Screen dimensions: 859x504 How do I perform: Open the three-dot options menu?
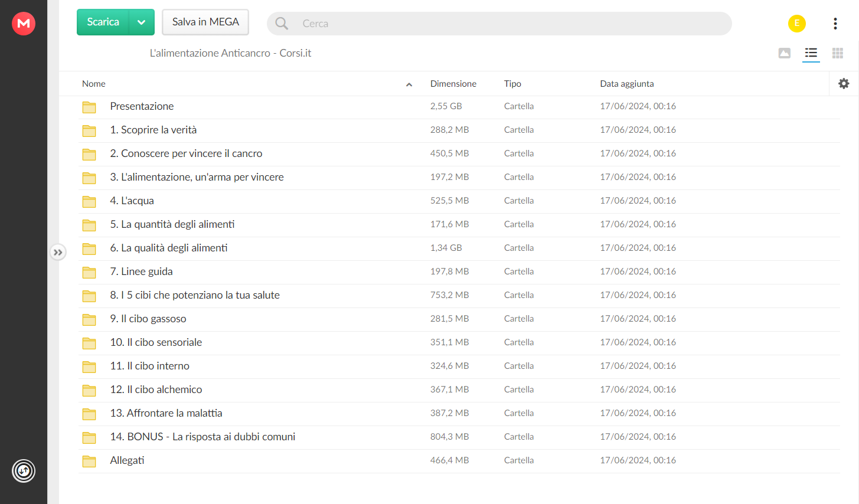pyautogui.click(x=835, y=23)
